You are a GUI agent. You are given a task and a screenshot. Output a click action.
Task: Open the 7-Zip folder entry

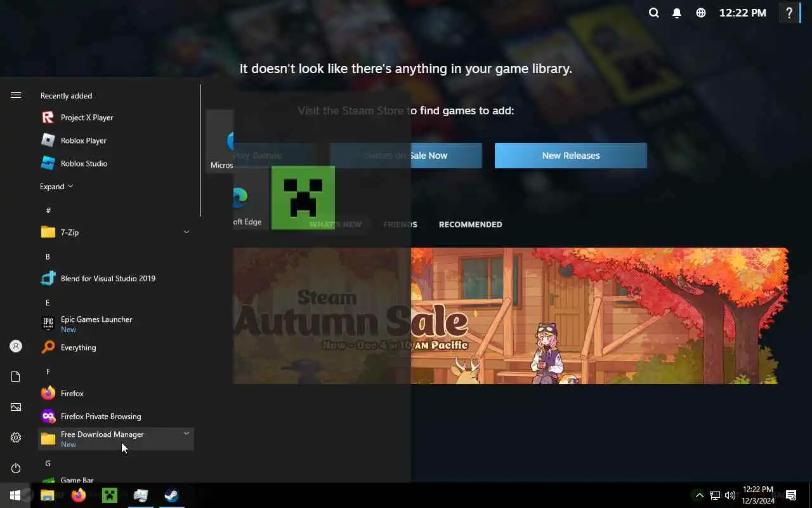tap(117, 232)
